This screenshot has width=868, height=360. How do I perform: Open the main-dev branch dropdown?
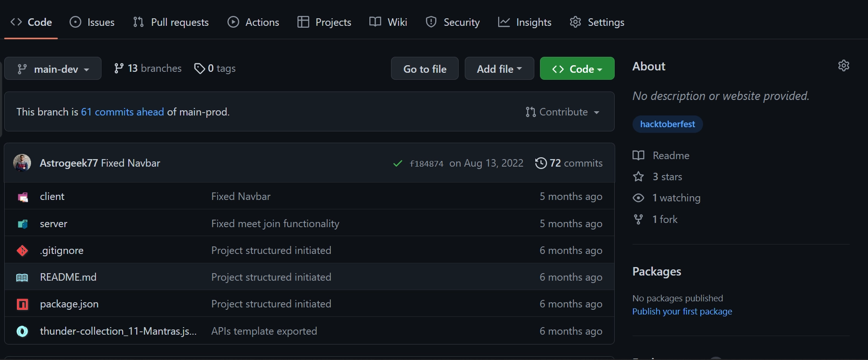click(53, 69)
